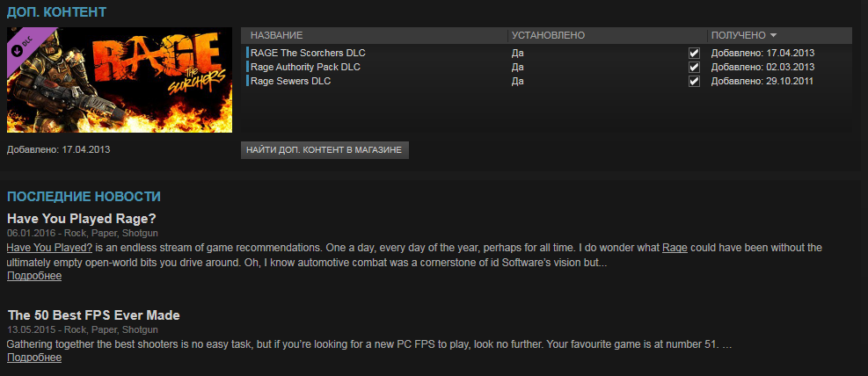
Task: Open the 'Have You Played Rage?' news headline
Action: 81,218
